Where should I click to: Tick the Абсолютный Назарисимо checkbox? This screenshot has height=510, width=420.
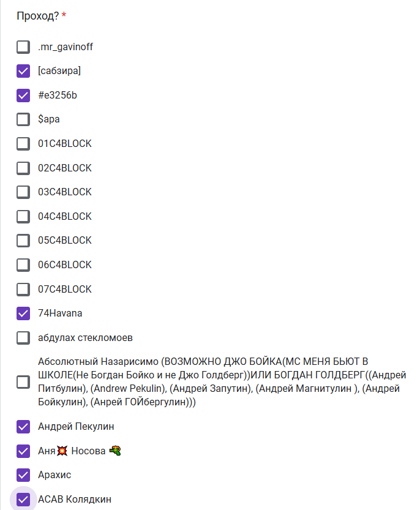23,382
